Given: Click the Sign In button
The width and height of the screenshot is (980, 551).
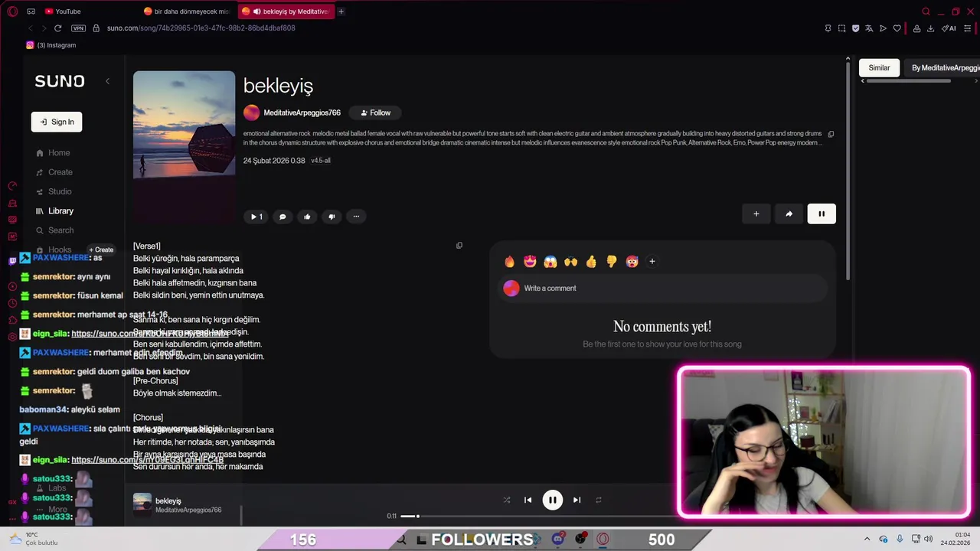Looking at the screenshot, I should point(57,122).
